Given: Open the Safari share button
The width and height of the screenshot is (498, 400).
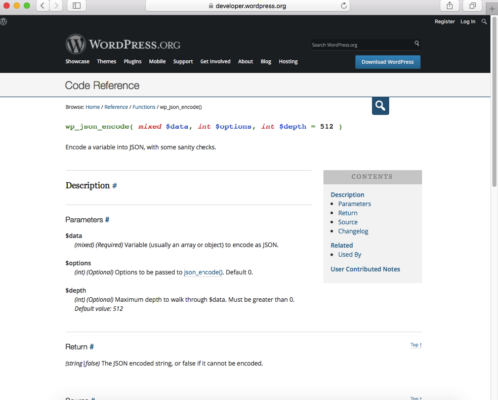Looking at the screenshot, I should tap(450, 6).
